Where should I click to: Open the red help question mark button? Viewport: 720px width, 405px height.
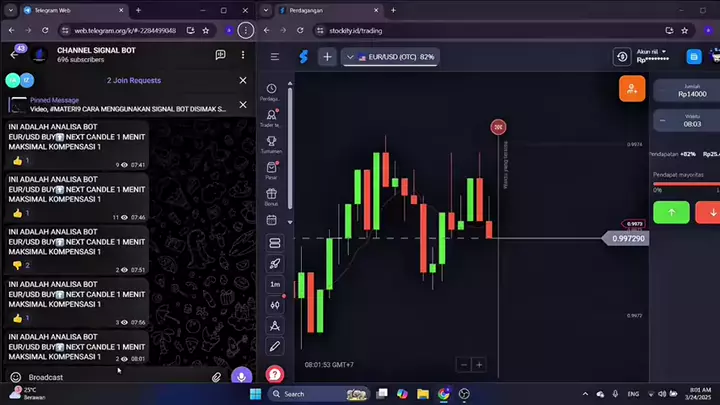pos(275,374)
